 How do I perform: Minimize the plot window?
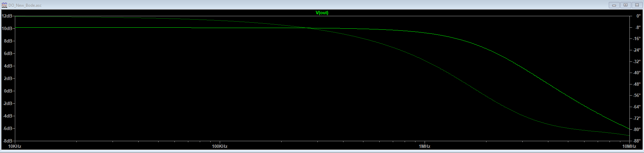(614, 5)
